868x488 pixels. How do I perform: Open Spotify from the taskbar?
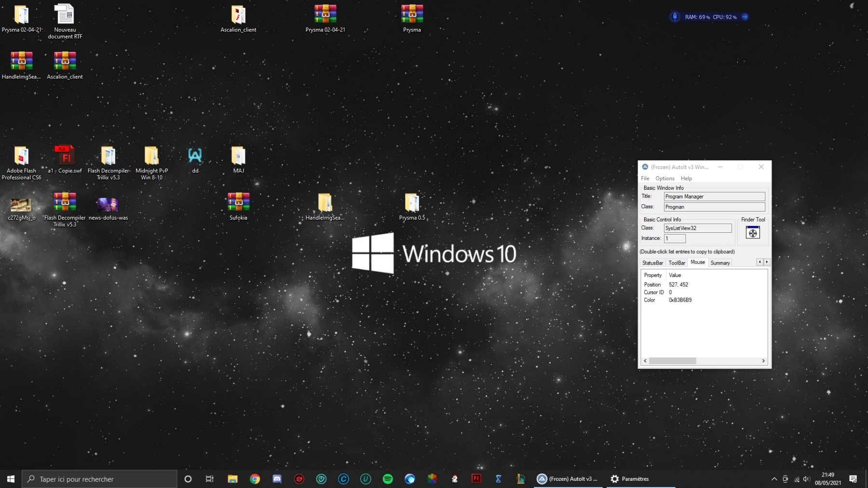tap(388, 479)
